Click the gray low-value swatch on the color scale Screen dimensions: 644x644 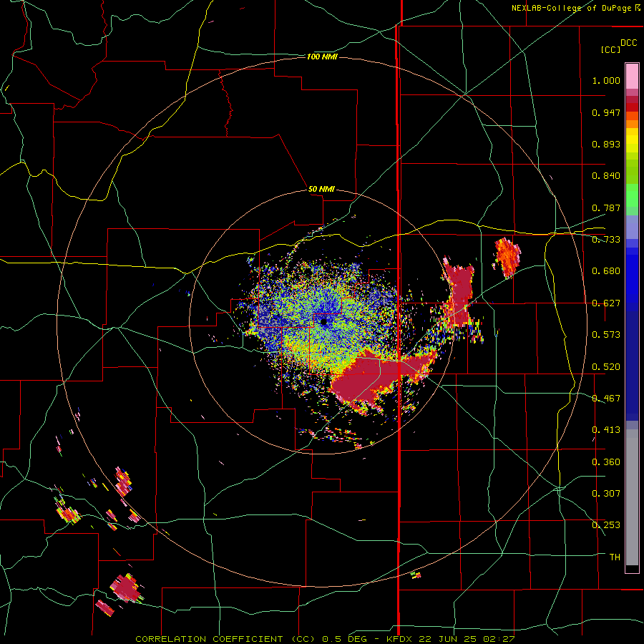(632, 497)
